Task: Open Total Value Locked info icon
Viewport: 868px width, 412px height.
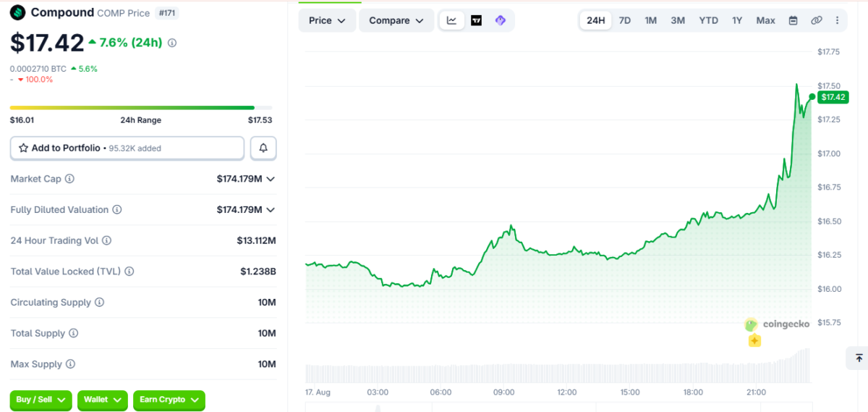Action: pyautogui.click(x=129, y=272)
